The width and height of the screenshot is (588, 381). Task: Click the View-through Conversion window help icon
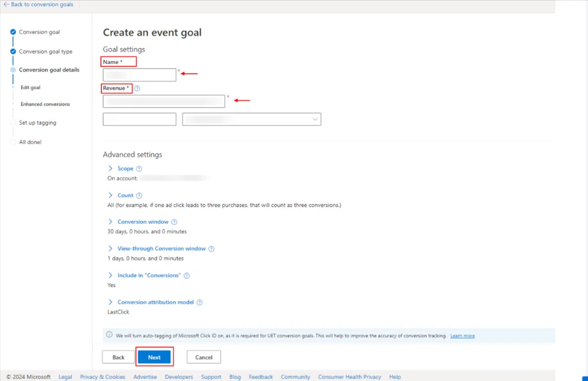click(x=211, y=248)
